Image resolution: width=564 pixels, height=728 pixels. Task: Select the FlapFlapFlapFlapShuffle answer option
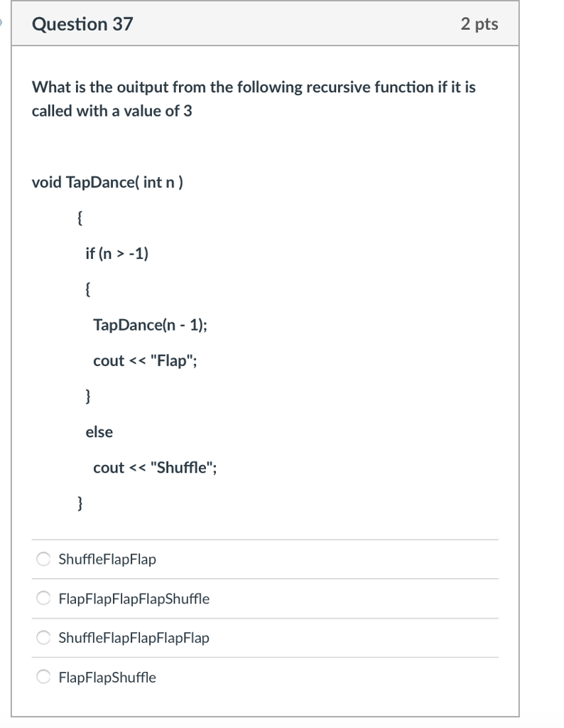(x=42, y=598)
